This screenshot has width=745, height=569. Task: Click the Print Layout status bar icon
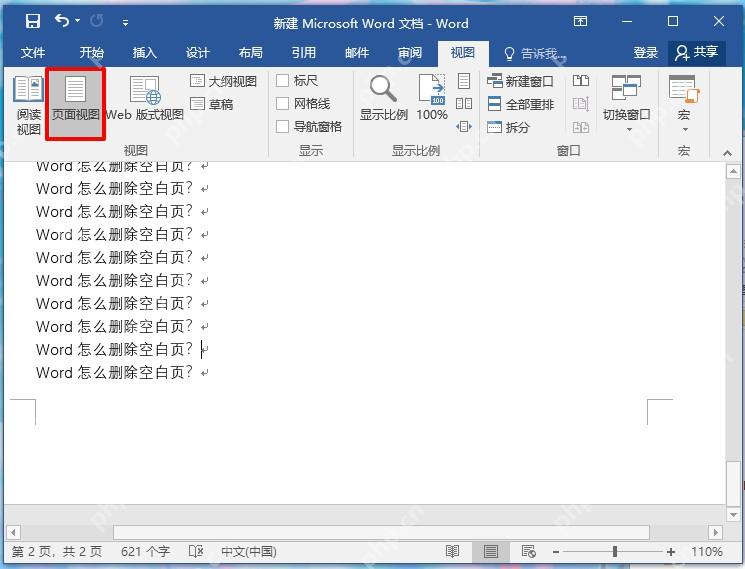(491, 551)
